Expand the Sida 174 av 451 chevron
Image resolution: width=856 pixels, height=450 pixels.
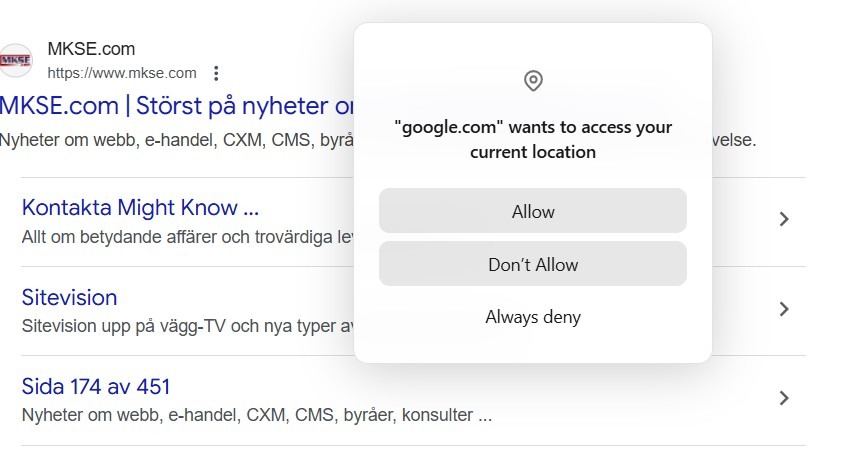tap(784, 398)
